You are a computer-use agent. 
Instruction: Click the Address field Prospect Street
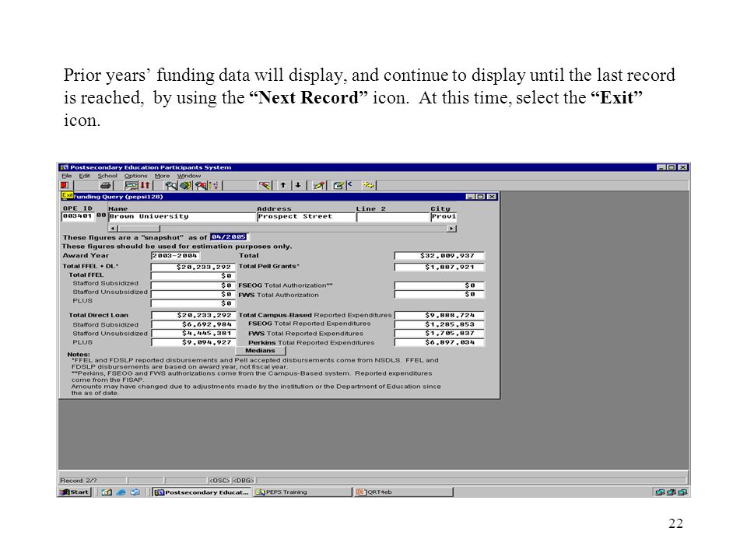pos(306,217)
